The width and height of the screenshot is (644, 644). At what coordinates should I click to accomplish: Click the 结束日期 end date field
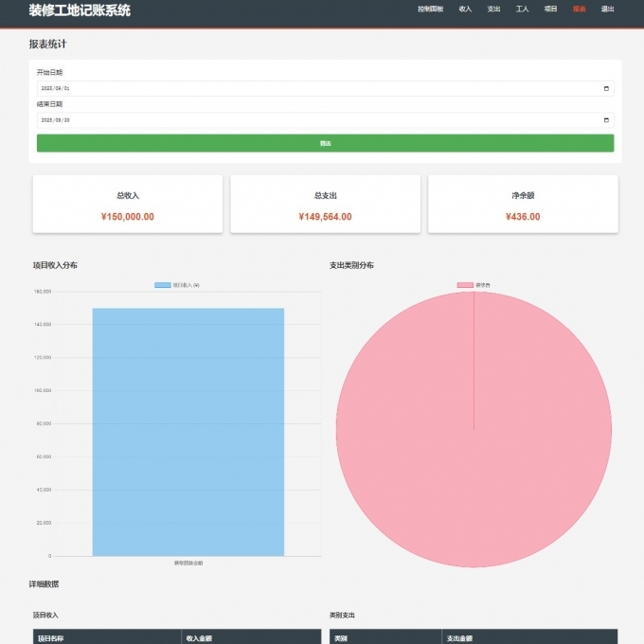(x=313, y=121)
